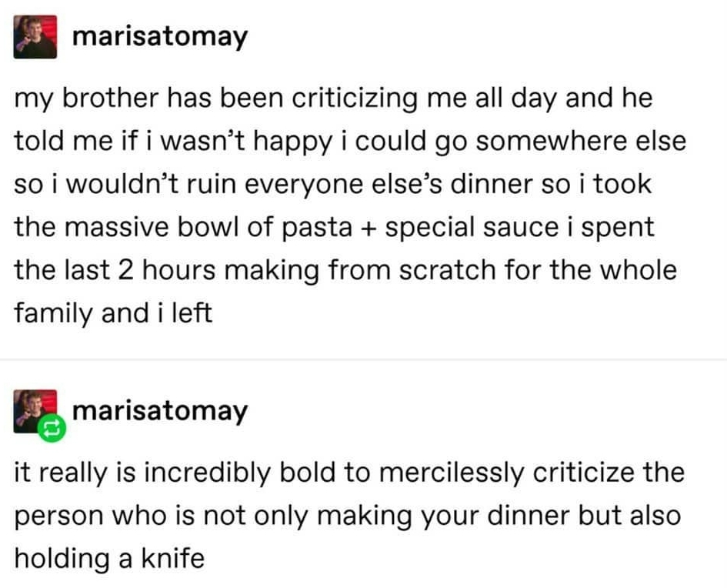Open the lower marisatomay username link
Screen dimensions: 727x588
click(160, 410)
